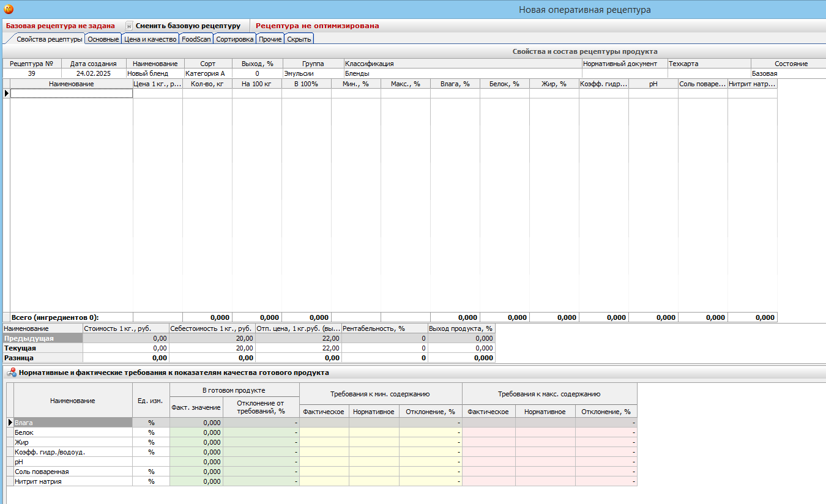Image resolution: width=826 pixels, height=504 pixels.
Task: Select the 'Белок' row in quality table
Action: pos(73,432)
